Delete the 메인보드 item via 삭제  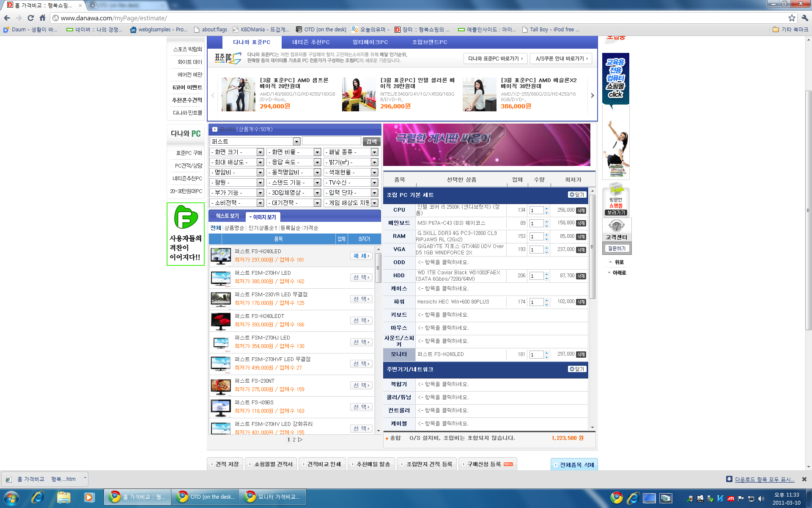(581, 223)
